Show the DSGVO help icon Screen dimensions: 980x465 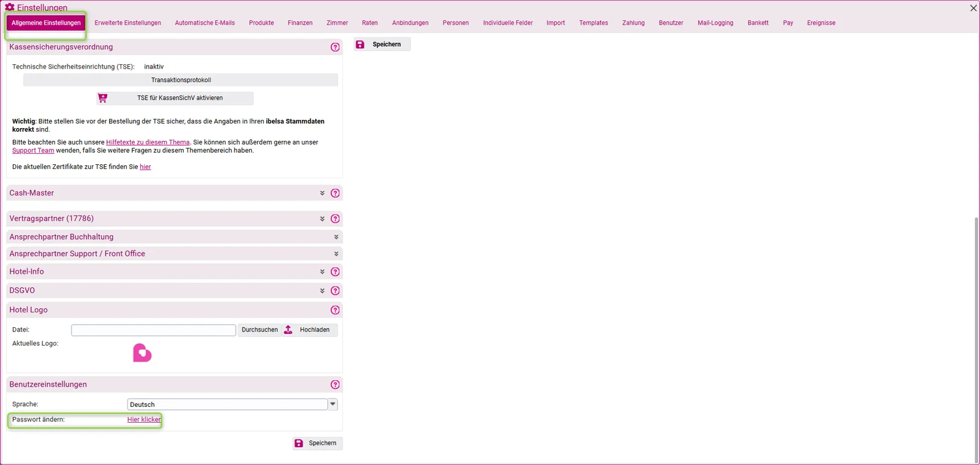coord(335,291)
